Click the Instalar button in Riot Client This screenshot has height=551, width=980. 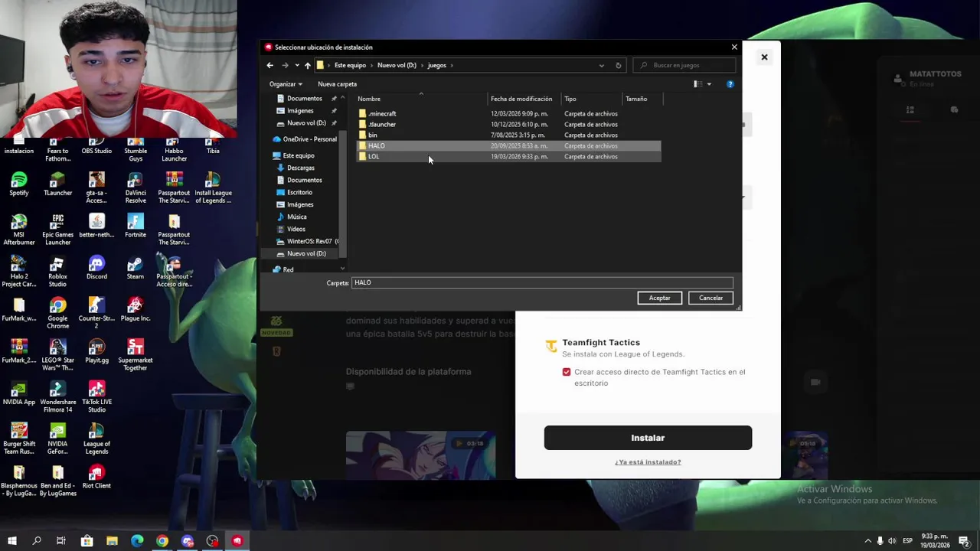click(648, 438)
